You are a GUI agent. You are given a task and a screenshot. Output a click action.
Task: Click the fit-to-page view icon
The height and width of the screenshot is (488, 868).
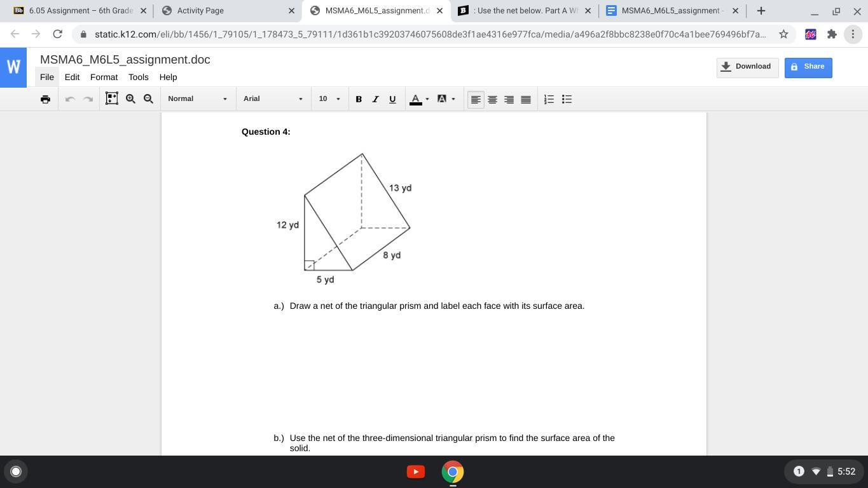(112, 98)
